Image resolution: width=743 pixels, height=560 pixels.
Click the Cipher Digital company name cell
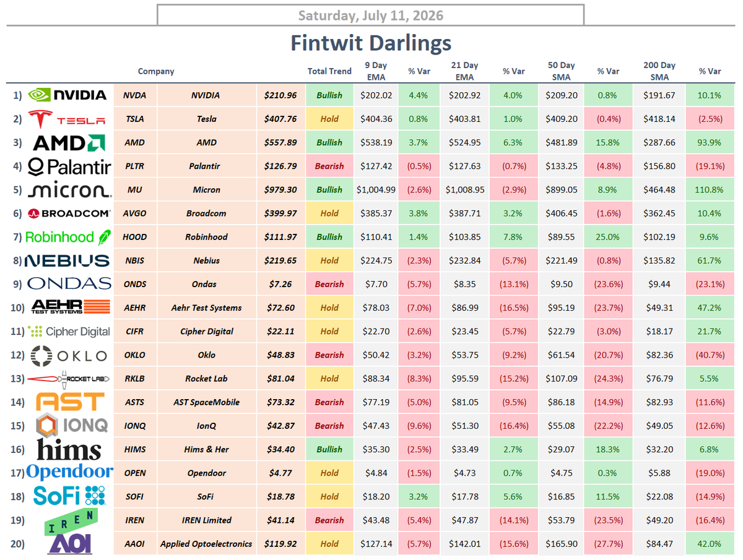(x=207, y=331)
